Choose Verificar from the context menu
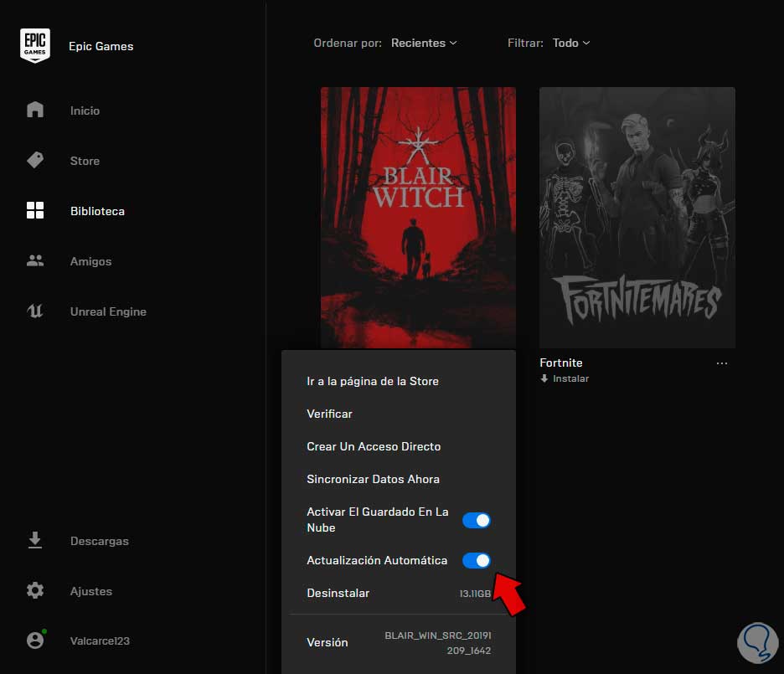This screenshot has width=784, height=674. coord(329,414)
